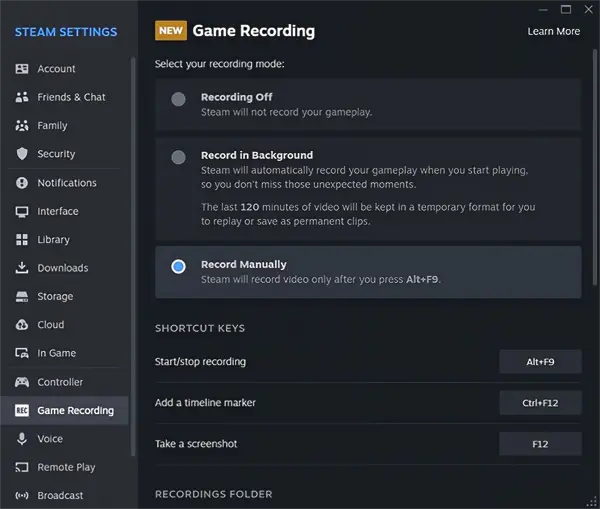Minimize the Steam Settings window
Screen dimensions: 600x509
pos(543,10)
